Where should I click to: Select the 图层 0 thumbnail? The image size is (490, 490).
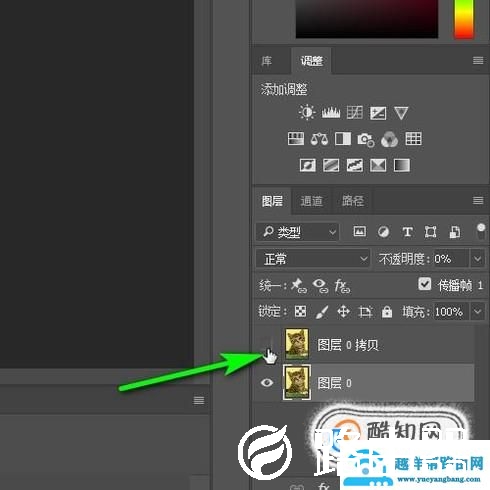pyautogui.click(x=297, y=382)
